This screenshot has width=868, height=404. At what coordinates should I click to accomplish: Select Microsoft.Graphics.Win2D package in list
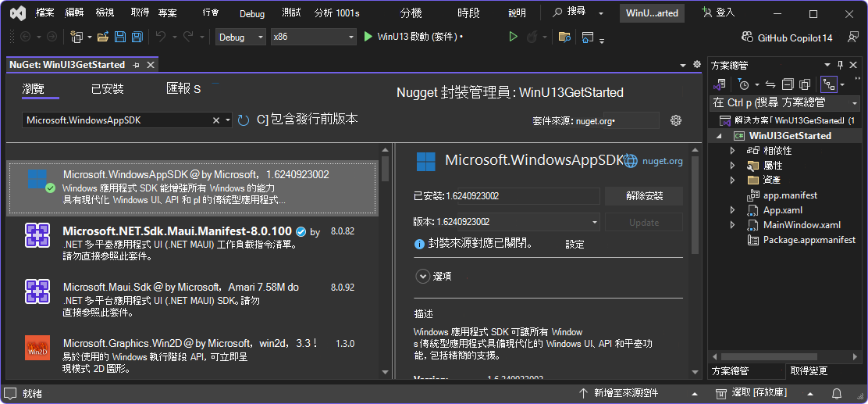pyautogui.click(x=192, y=356)
